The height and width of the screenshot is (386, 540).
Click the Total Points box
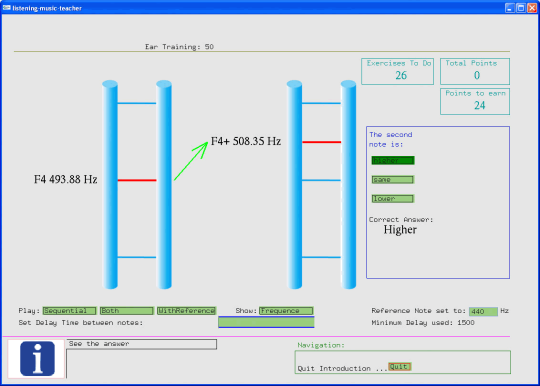coord(475,71)
